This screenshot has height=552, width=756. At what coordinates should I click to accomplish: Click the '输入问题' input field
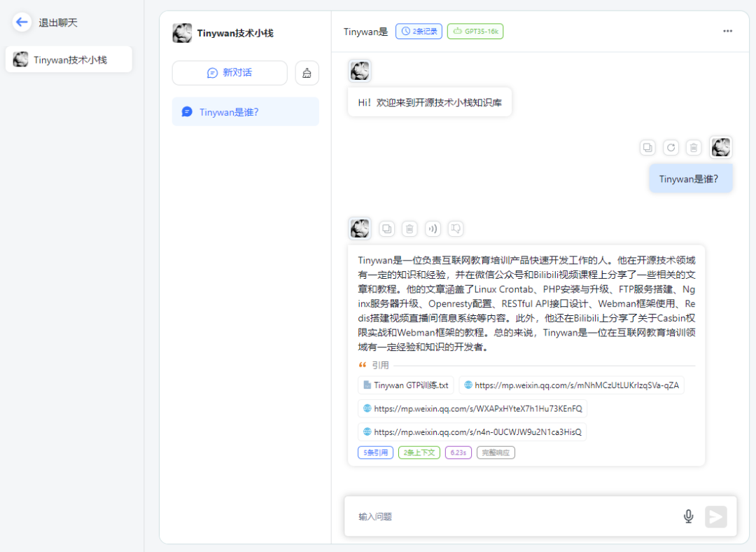(490, 516)
